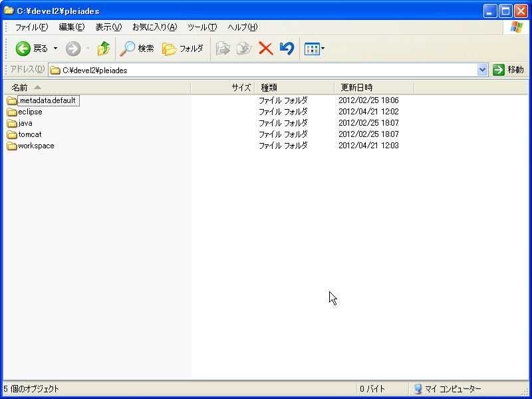Click the red Delete X icon
This screenshot has width=532, height=399.
coord(265,49)
